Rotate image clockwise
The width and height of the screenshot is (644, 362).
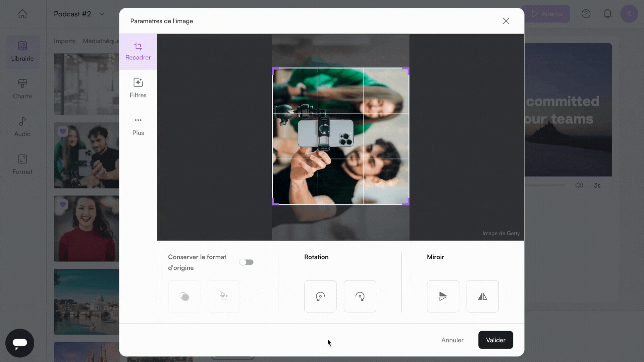(x=360, y=296)
